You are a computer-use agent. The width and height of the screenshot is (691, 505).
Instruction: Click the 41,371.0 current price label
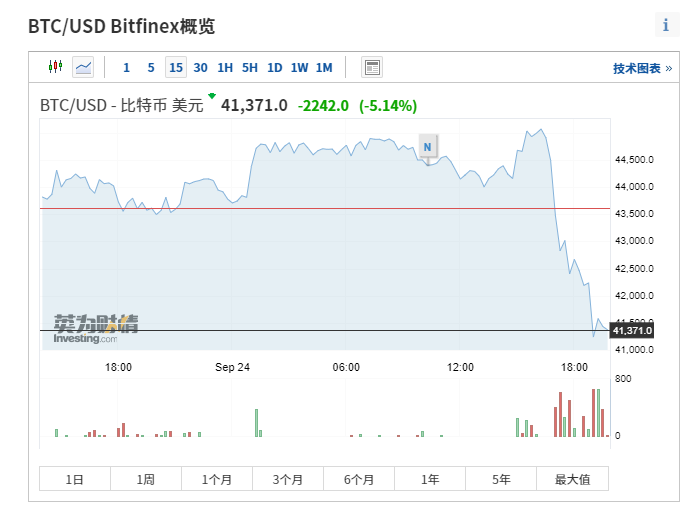pos(632,330)
